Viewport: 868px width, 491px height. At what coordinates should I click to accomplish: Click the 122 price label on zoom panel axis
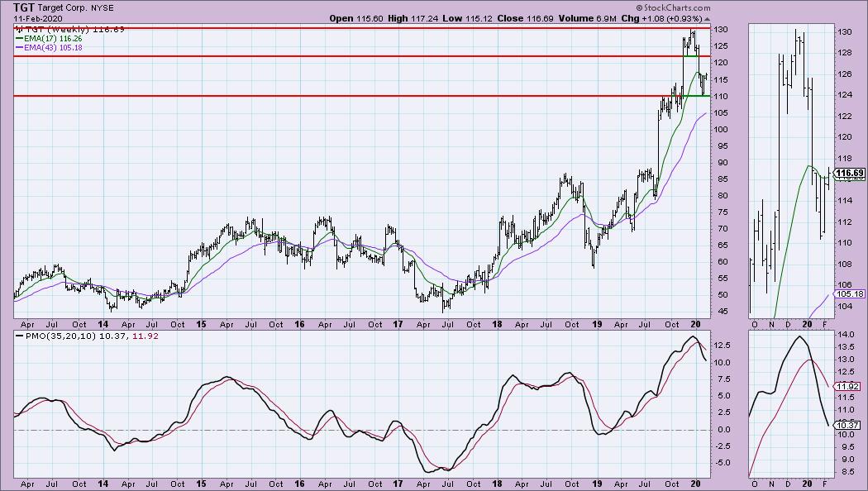[x=844, y=117]
